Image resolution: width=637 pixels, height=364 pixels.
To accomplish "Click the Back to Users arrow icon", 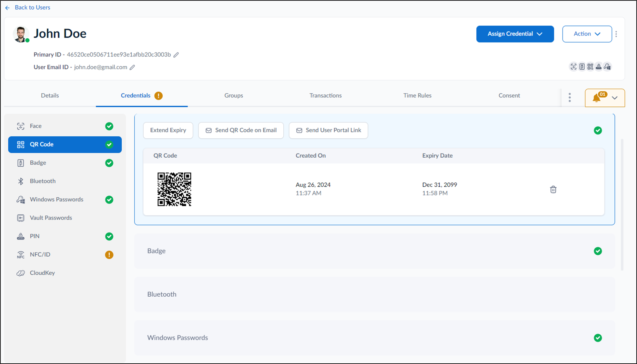I will pos(7,8).
